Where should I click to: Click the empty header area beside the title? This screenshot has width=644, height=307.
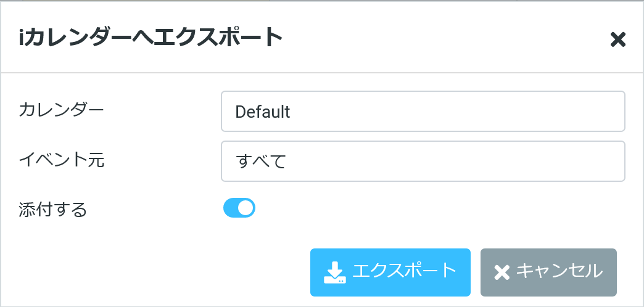click(x=444, y=38)
